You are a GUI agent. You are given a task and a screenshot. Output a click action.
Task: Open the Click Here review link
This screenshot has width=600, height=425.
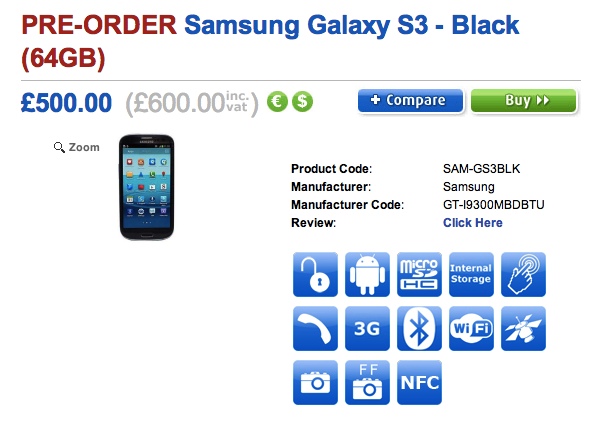[473, 223]
